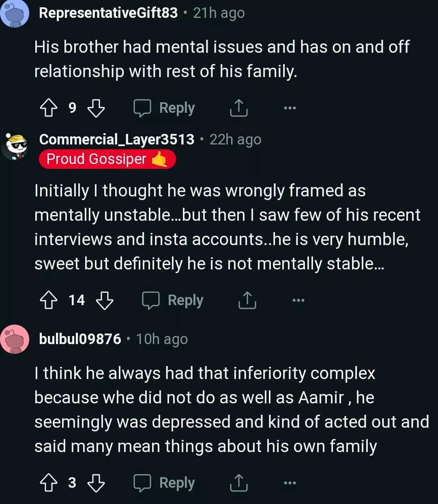Image resolution: width=438 pixels, height=504 pixels.
Task: Upvote Commercial_Layer3513's comment
Action: tap(48, 301)
